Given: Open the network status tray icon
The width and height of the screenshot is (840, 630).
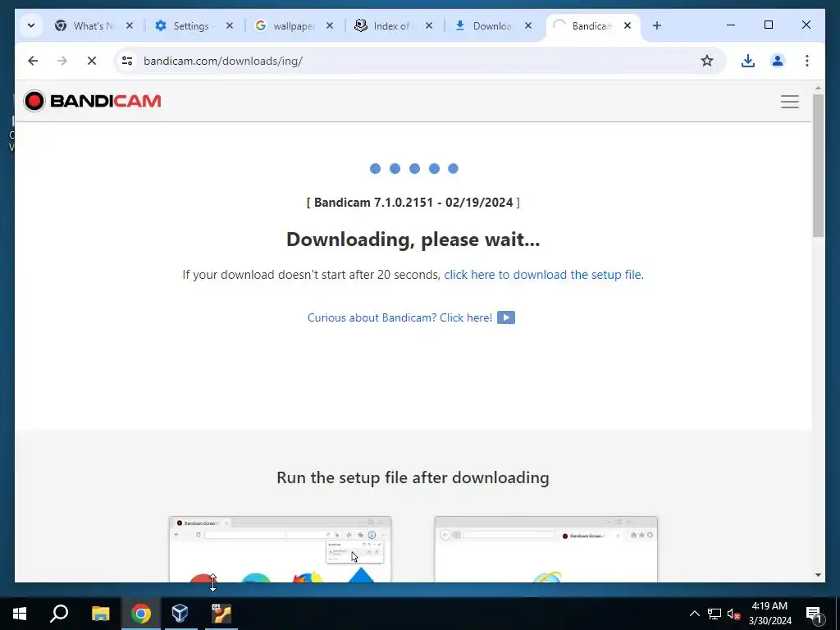Looking at the screenshot, I should 714,614.
